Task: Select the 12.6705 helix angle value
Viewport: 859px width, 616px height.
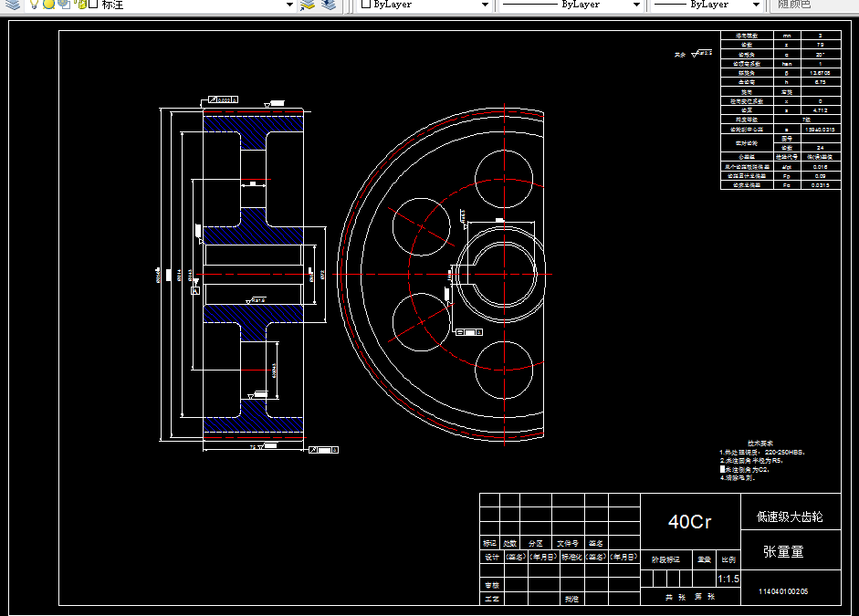Action: [x=820, y=73]
